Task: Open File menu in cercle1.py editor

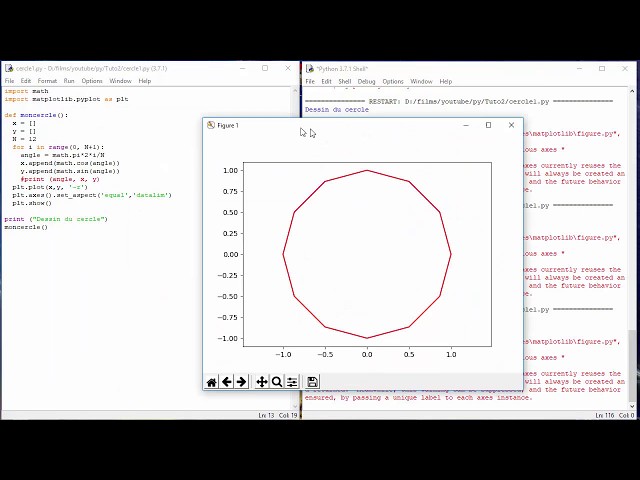Action: pos(9,81)
